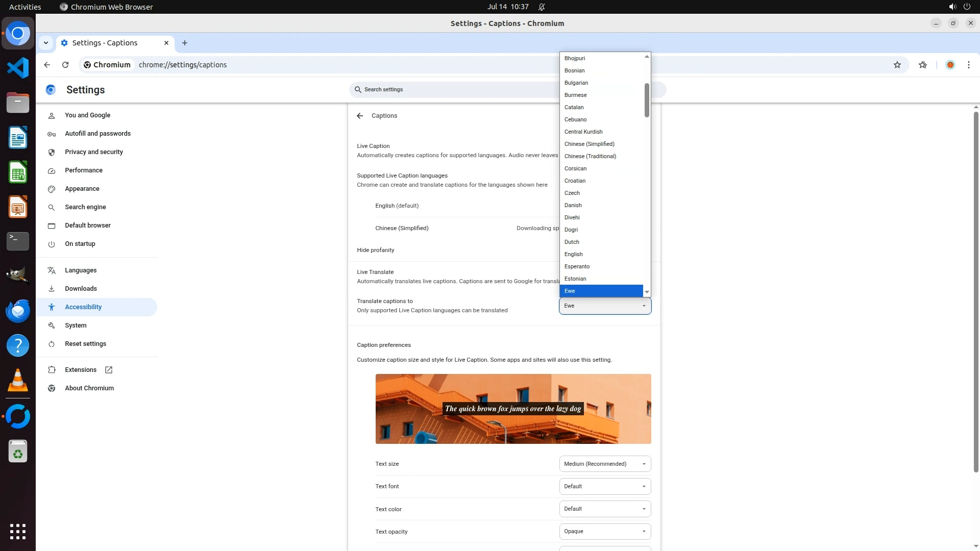Focus the Search settings field
980x551 pixels.
pos(454,89)
